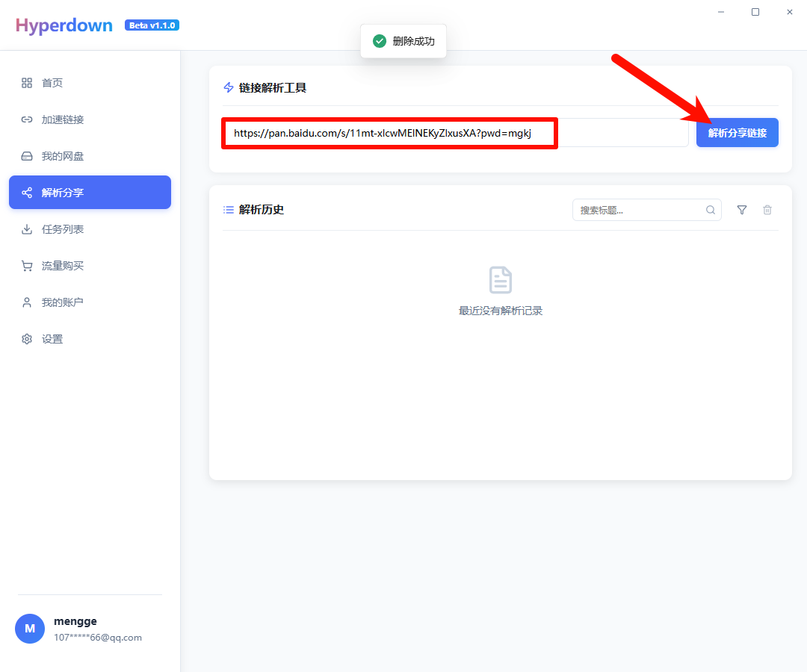Image resolution: width=807 pixels, height=672 pixels.
Task: Click the Hyperdown logo
Action: click(x=64, y=25)
